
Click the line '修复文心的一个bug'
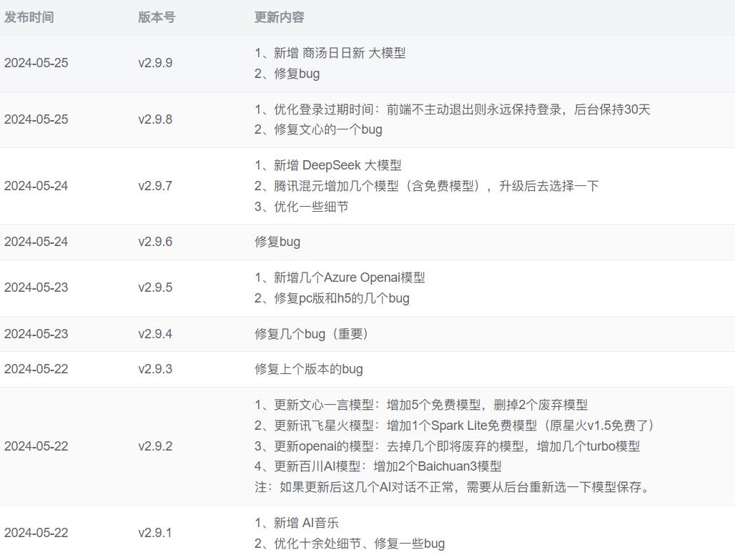318,129
